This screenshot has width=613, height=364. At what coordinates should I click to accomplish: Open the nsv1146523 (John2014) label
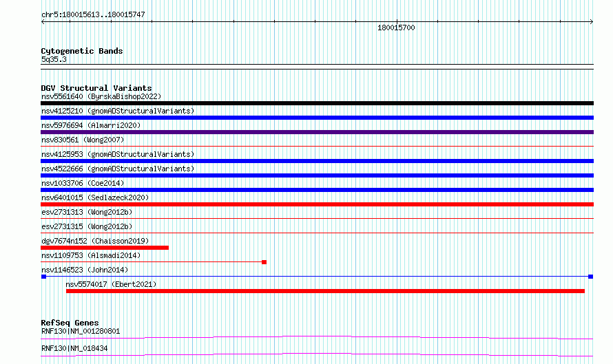[85, 270]
